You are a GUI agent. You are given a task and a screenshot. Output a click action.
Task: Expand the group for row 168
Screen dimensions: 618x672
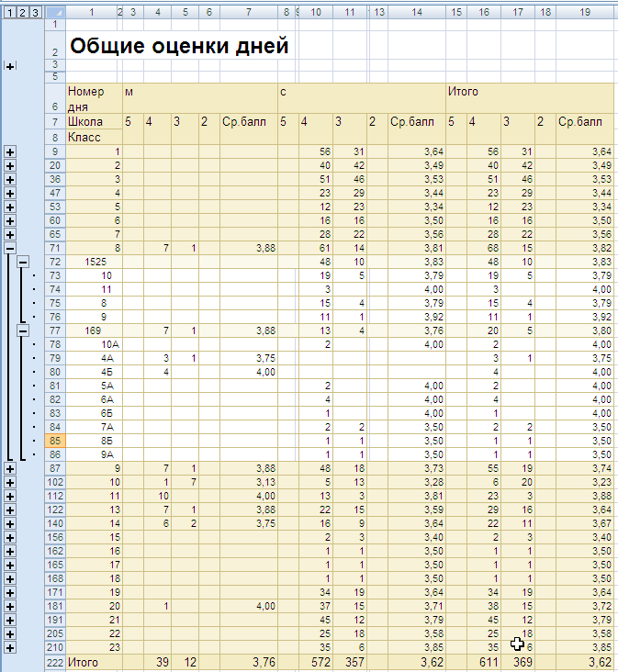[x=10, y=579]
